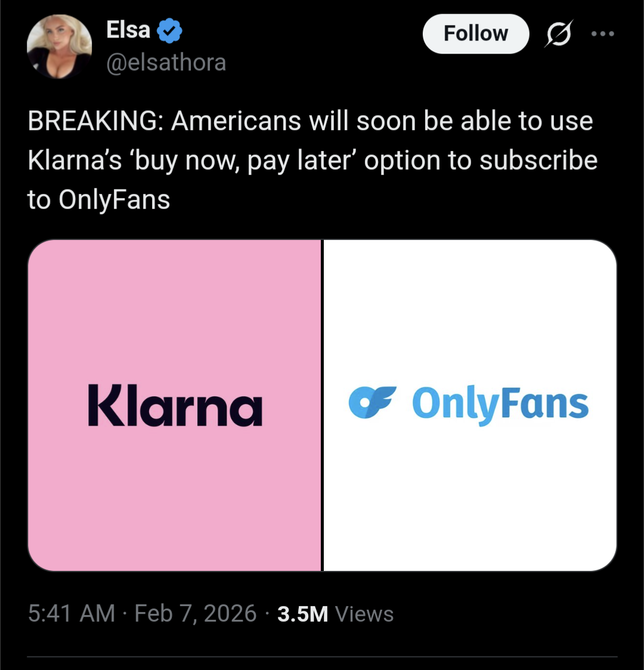The height and width of the screenshot is (670, 644).
Task: Click the display name Elsa
Action: click(128, 30)
